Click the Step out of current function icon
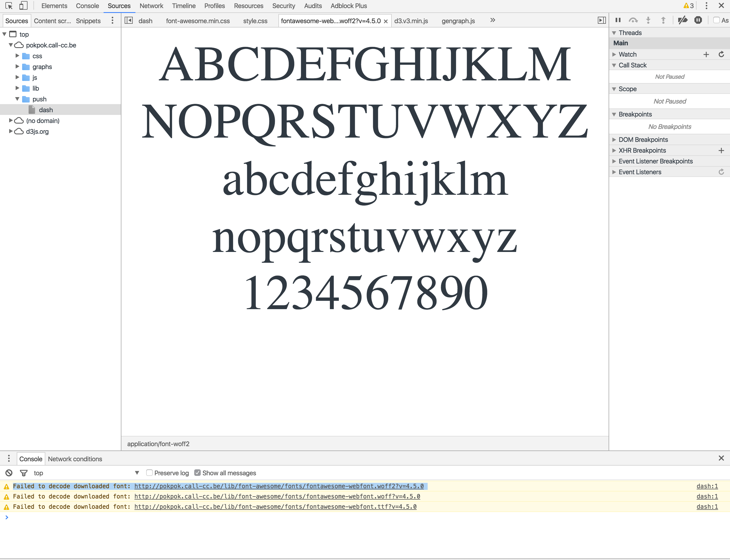The width and height of the screenshot is (730, 560). pos(663,20)
